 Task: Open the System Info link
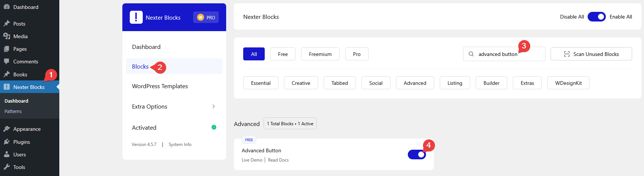[x=180, y=145]
